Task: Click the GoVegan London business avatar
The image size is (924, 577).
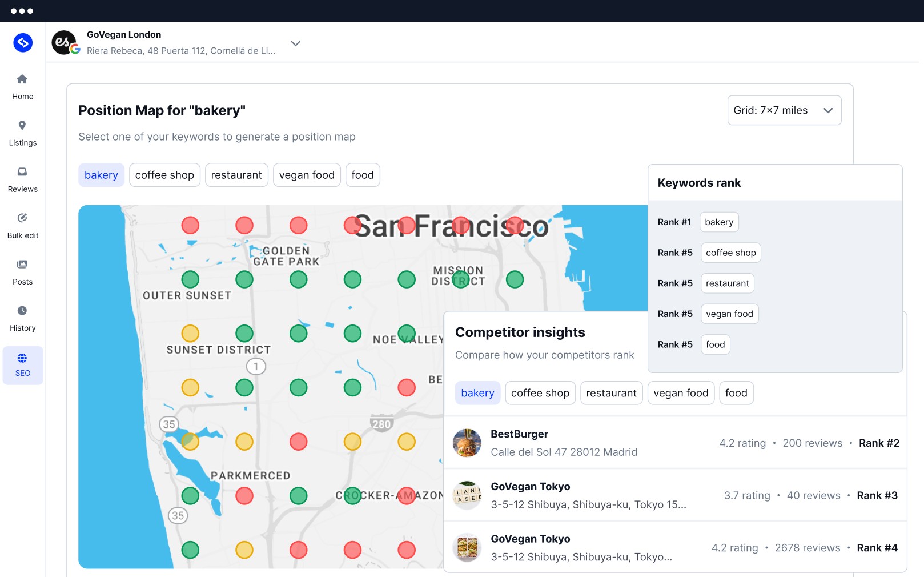Action: [x=64, y=43]
